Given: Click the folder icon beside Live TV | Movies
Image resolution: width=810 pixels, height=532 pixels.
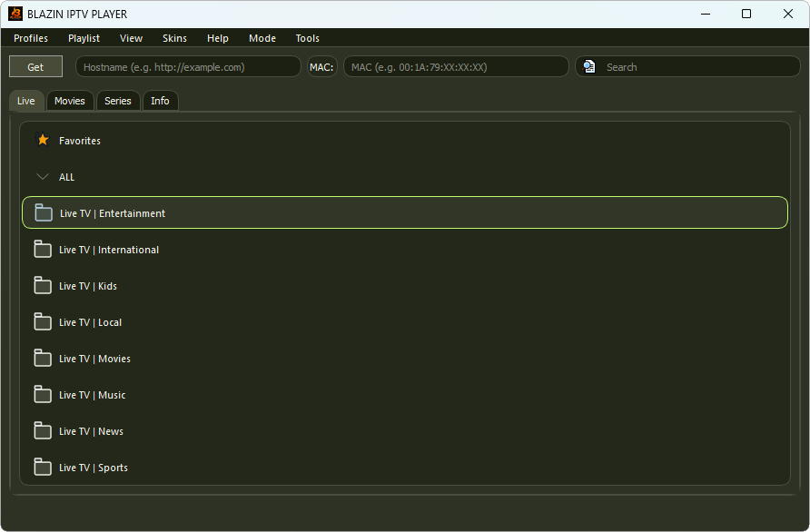Looking at the screenshot, I should pyautogui.click(x=43, y=358).
